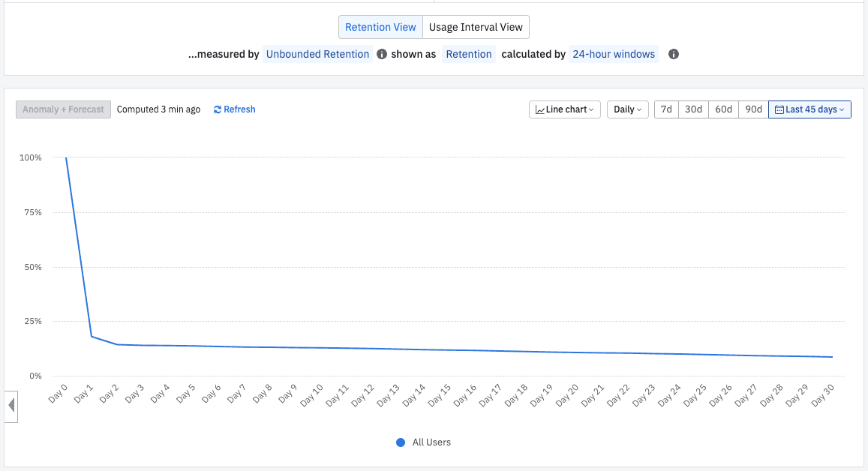Click the line chart icon
The image size is (868, 471).
pos(539,109)
